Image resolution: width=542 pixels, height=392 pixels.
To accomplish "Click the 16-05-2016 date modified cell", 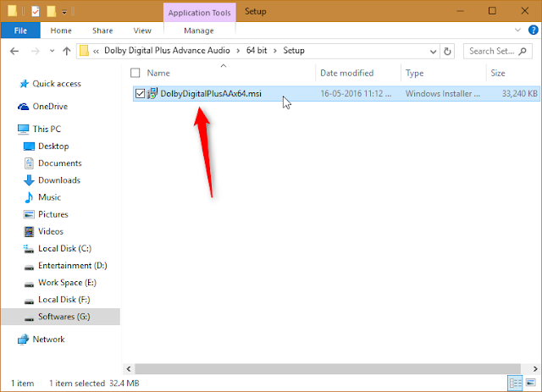I will 356,94.
